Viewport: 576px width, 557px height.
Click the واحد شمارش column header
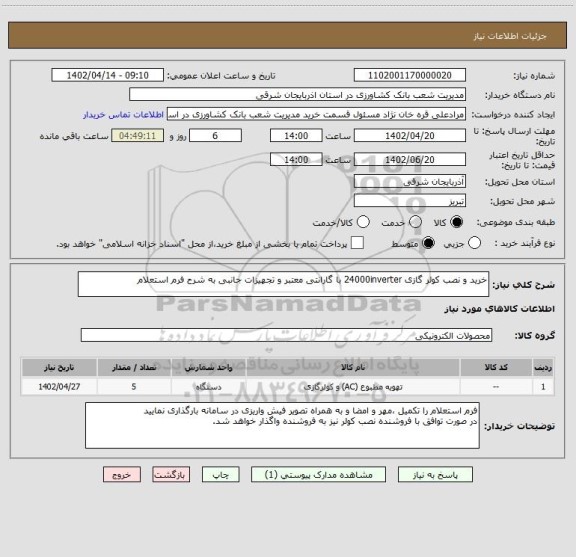click(208, 367)
